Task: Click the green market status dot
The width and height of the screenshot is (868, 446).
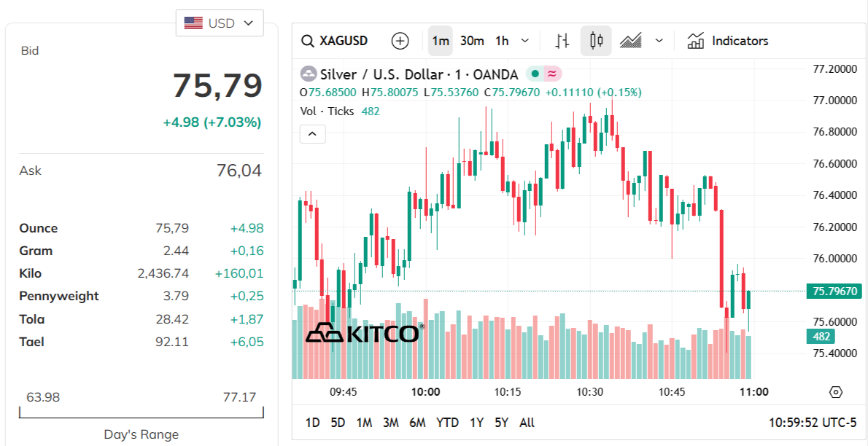Action: [535, 74]
